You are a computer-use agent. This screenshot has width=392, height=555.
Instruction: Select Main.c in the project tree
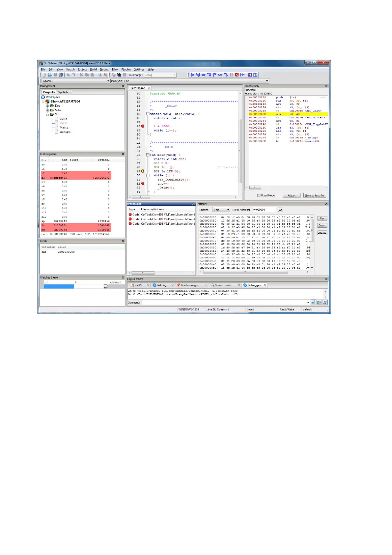[64, 128]
